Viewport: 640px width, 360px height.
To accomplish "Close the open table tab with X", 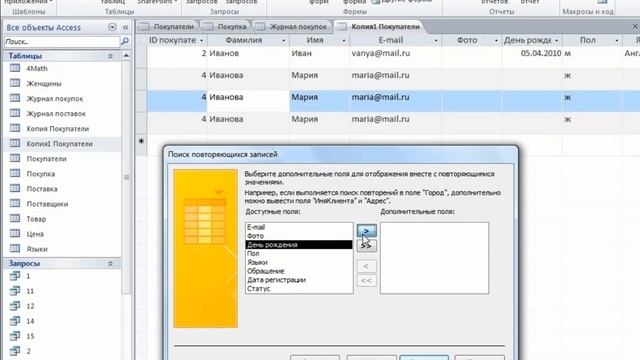I will coord(635,27).
